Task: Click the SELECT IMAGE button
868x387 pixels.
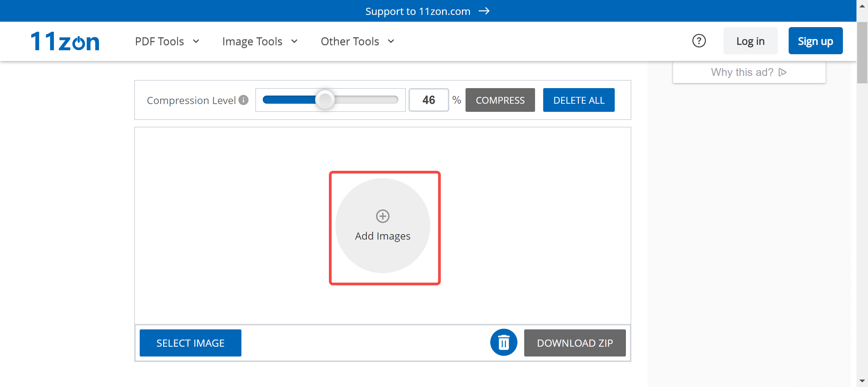Action: [191, 343]
